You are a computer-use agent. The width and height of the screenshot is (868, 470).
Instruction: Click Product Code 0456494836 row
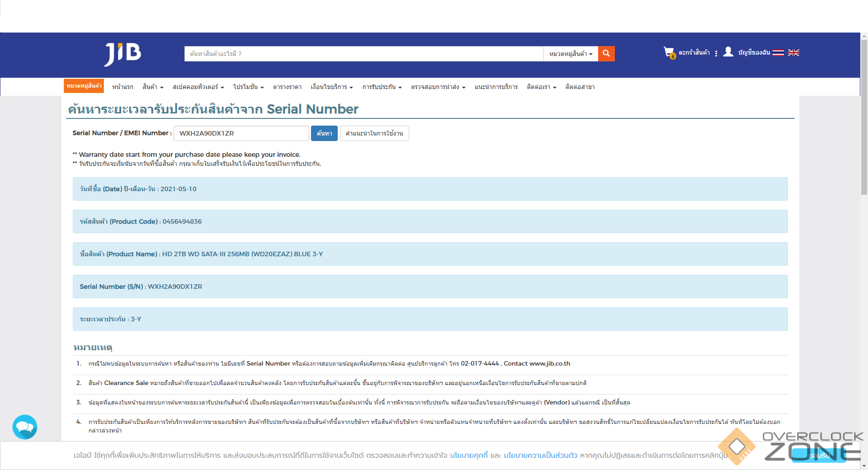click(x=430, y=221)
